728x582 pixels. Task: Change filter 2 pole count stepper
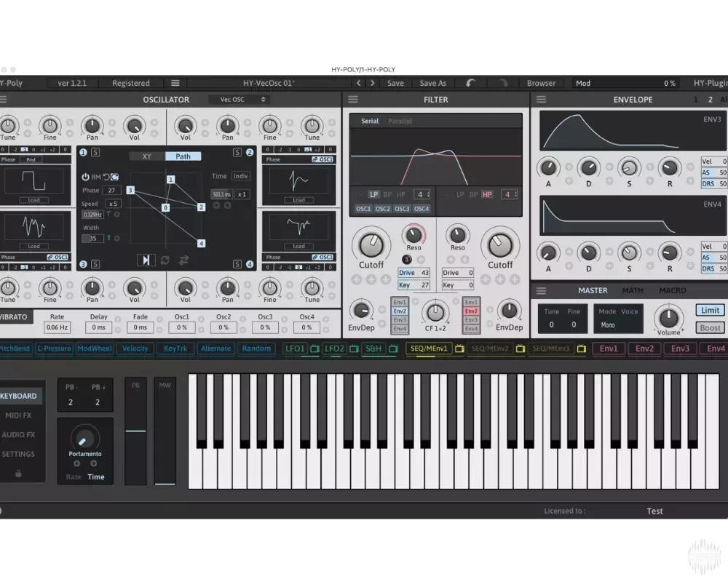pos(510,194)
